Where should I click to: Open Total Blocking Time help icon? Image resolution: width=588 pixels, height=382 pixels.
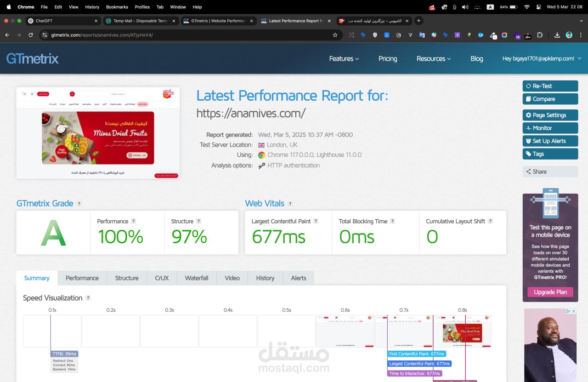point(393,221)
